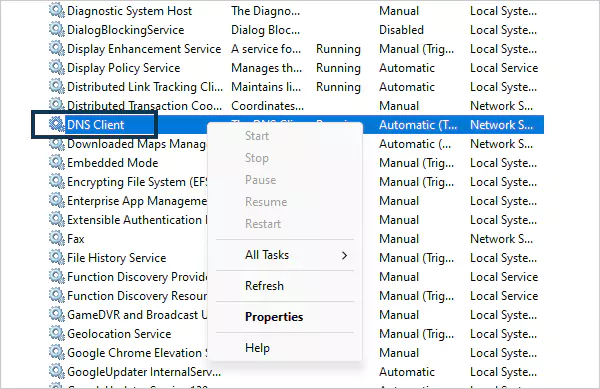Click 'Manual (Trig...' startup type of Embedded Mode
This screenshot has height=389, width=600.
tap(416, 163)
